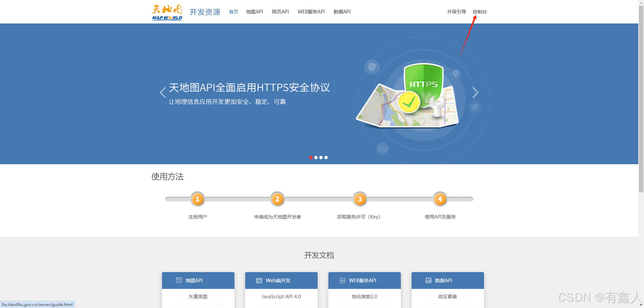This screenshot has height=308, width=644.
Task: Open 地名搜索2.0 doc link
Action: tap(364, 297)
